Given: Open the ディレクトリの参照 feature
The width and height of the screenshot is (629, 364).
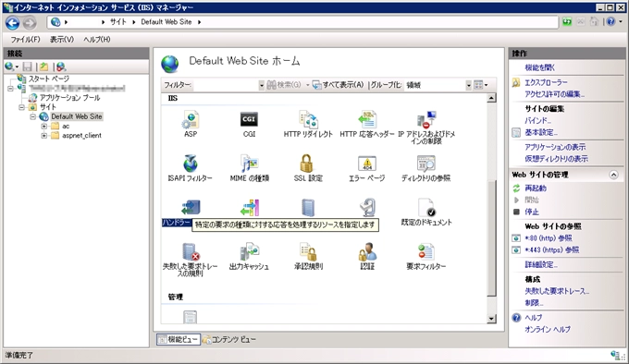Looking at the screenshot, I should (426, 168).
